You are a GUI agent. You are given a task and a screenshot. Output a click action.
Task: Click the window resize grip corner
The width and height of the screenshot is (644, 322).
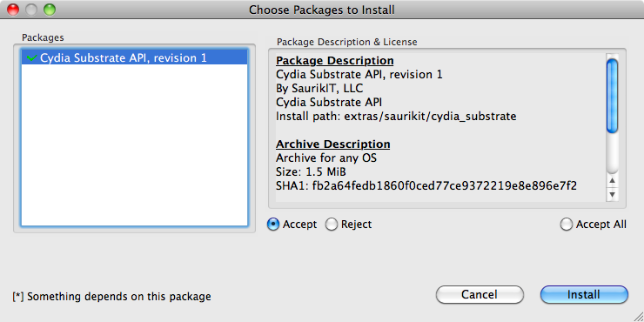(x=638, y=316)
